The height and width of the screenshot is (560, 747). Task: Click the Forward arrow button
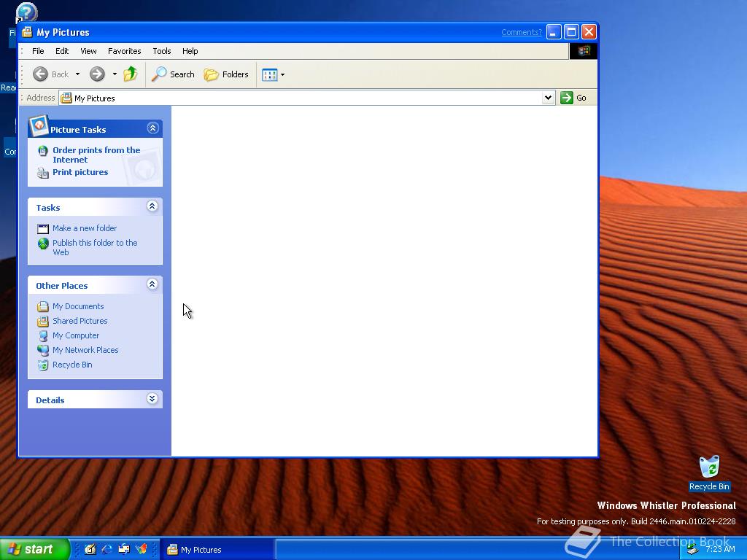point(97,74)
